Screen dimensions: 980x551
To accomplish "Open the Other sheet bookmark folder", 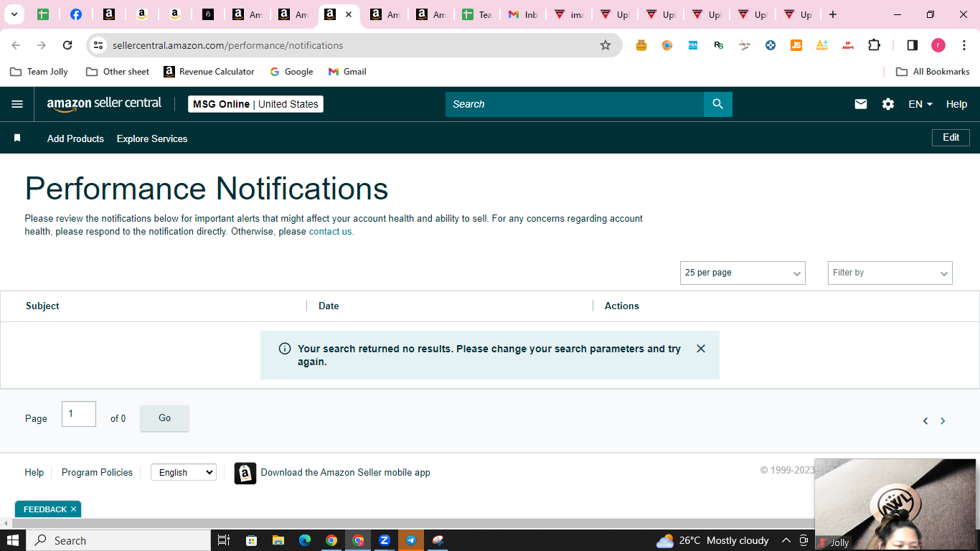I will [118, 72].
